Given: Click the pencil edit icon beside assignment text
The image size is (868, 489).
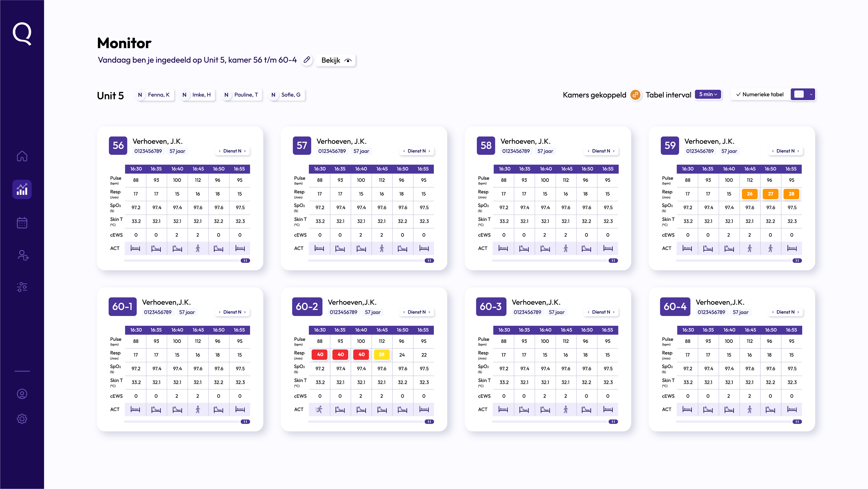Looking at the screenshot, I should coord(307,60).
